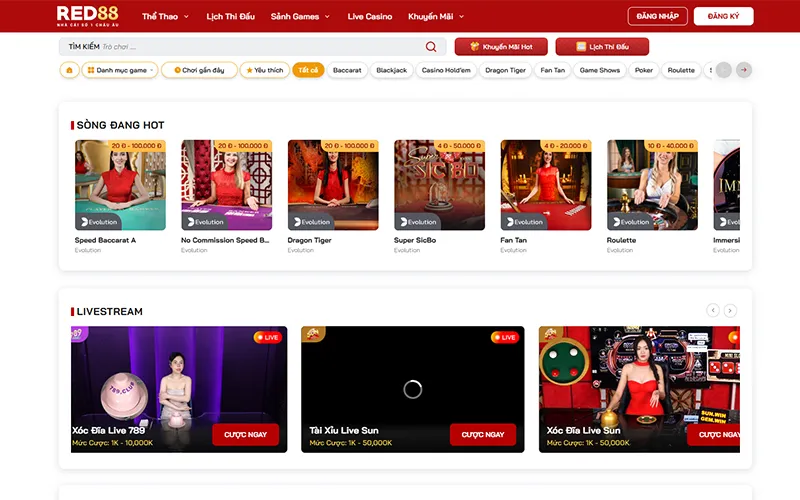Viewport: 800px width, 500px height.
Task: Click the loading spinner in Tài Xỉu stream
Action: pyautogui.click(x=413, y=389)
